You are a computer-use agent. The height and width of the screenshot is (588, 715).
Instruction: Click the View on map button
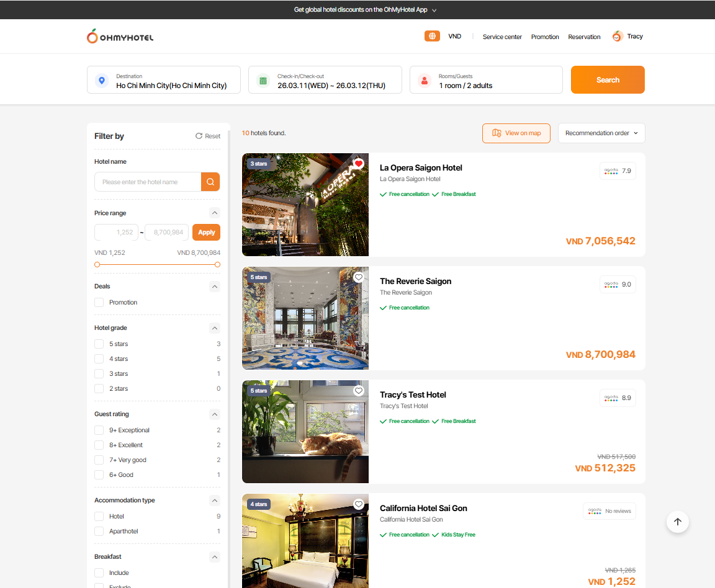[516, 133]
